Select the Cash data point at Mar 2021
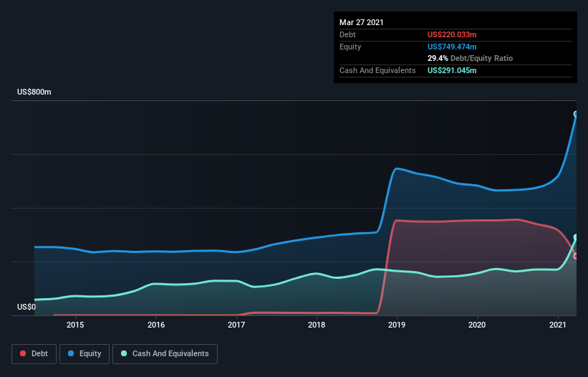 [576, 237]
